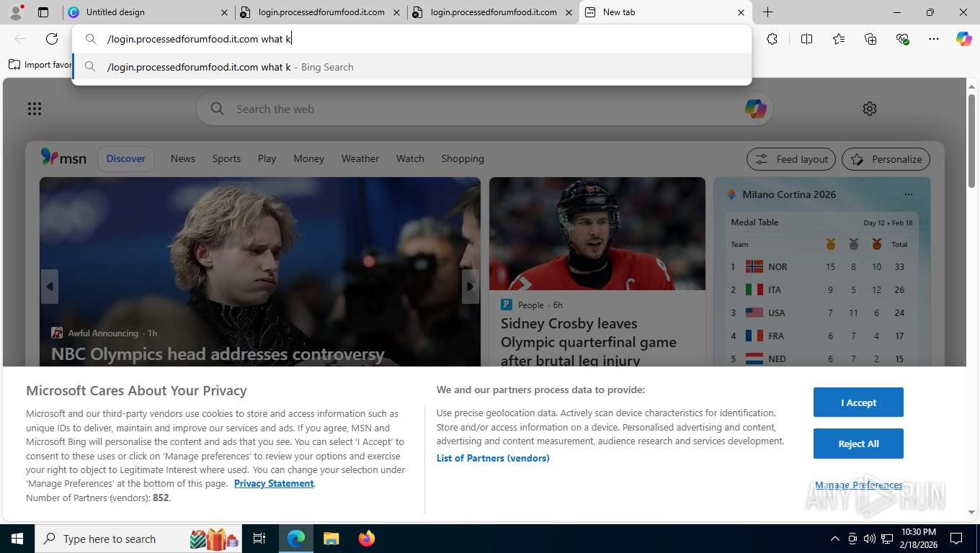
Task: Open the Milano Cortina card more options
Action: point(908,194)
